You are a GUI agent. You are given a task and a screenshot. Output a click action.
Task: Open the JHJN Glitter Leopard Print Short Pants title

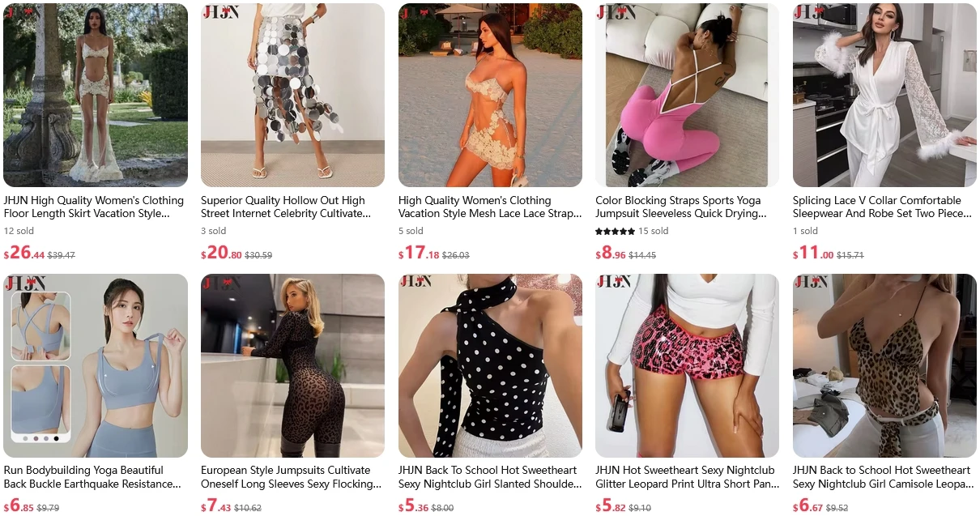(688, 476)
